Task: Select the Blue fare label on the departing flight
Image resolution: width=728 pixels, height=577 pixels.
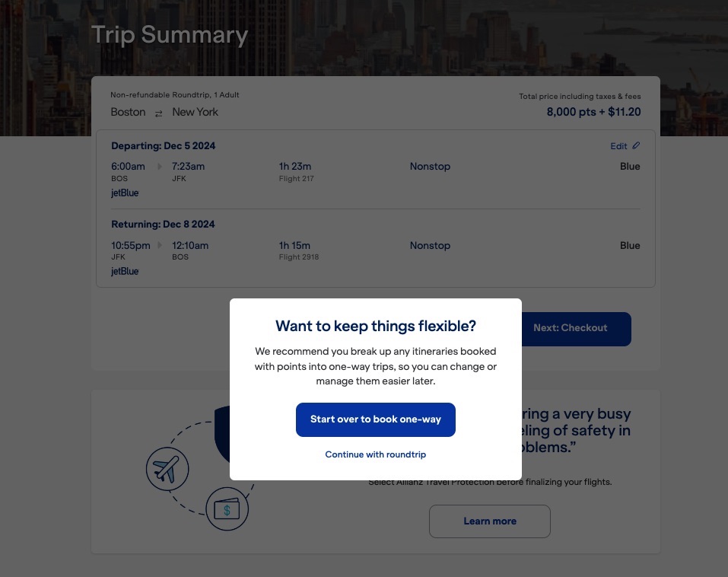Action: (x=630, y=166)
